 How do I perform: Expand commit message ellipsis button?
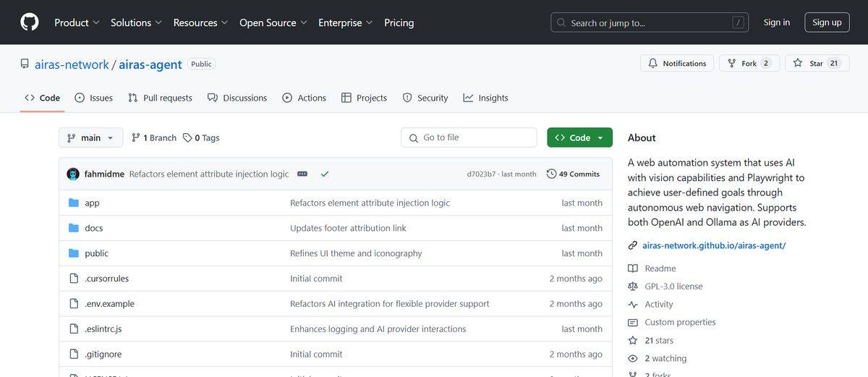pos(302,174)
